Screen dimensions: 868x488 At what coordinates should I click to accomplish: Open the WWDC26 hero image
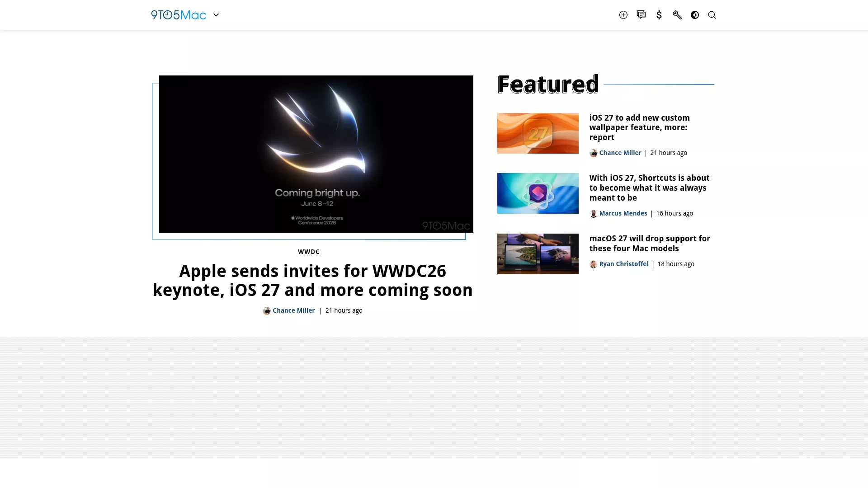click(316, 154)
